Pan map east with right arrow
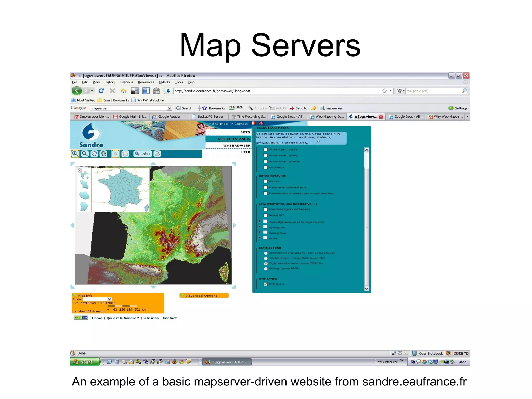532x399 pixels. 235,225
